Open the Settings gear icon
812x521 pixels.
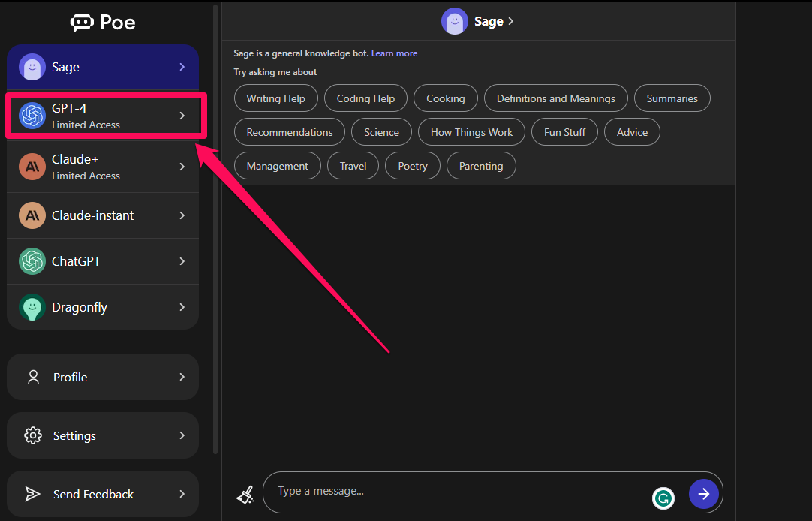33,435
